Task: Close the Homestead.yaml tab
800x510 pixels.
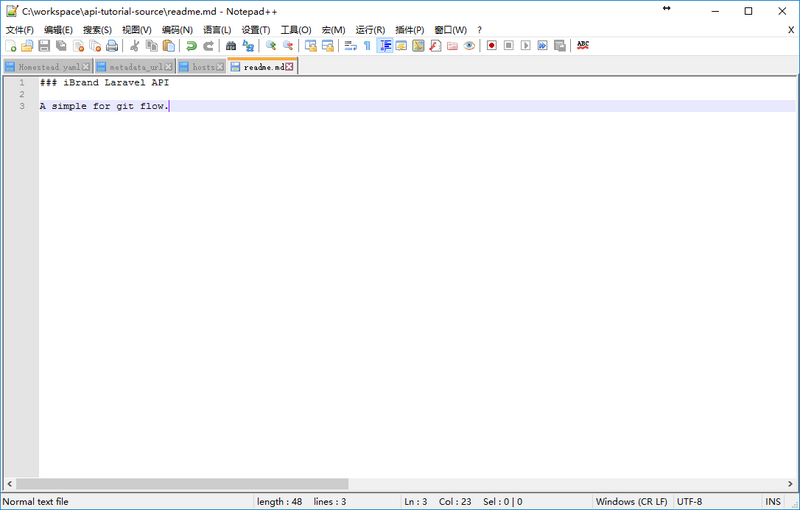Action: tap(86, 67)
